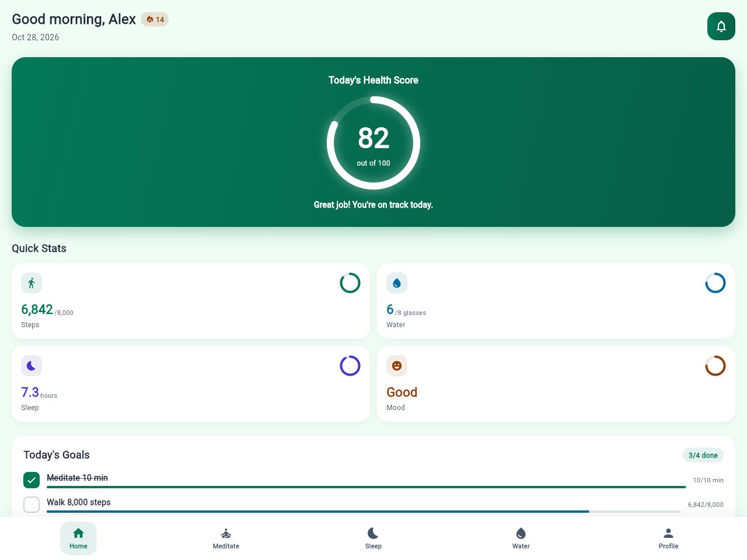
Task: Click the Good mood value
Action: (x=402, y=393)
